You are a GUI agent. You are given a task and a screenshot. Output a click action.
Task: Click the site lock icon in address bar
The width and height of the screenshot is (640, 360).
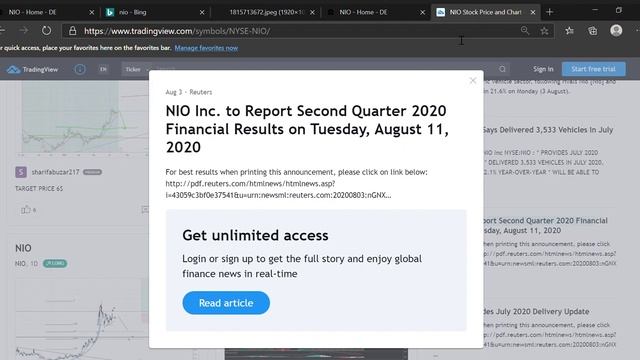(73, 31)
